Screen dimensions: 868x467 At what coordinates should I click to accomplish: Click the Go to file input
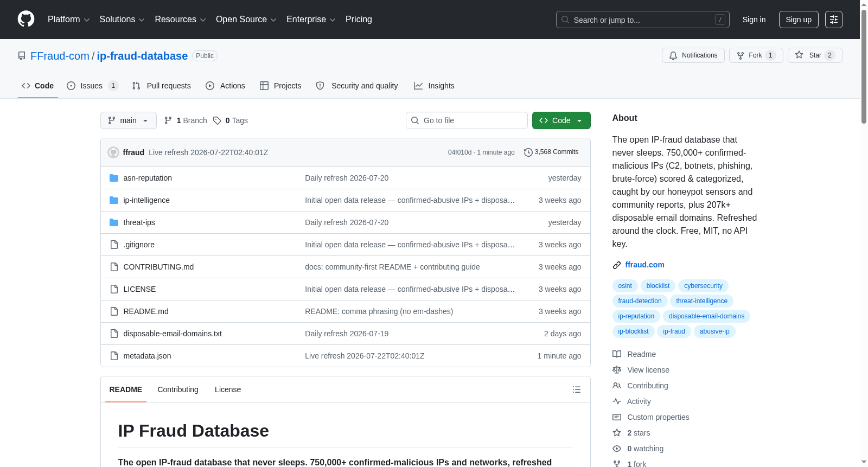467,120
